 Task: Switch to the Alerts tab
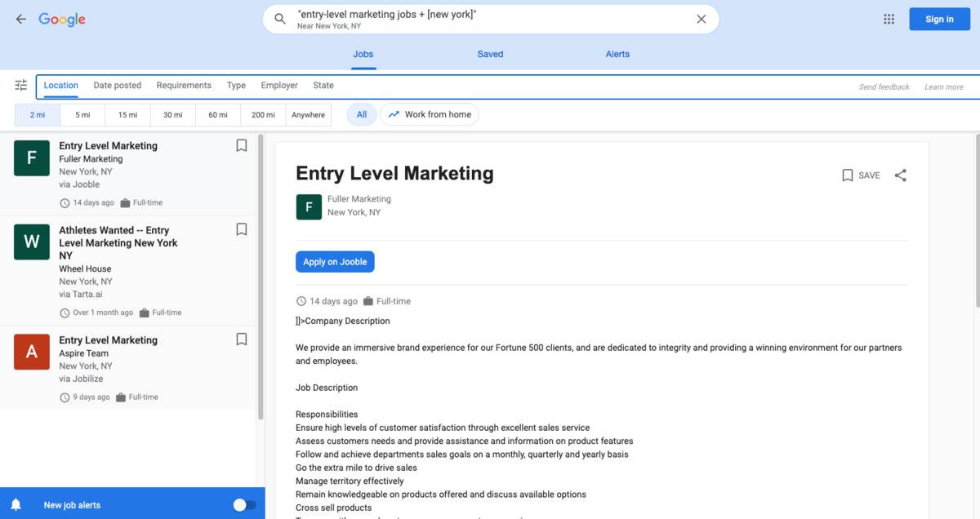[x=617, y=54]
